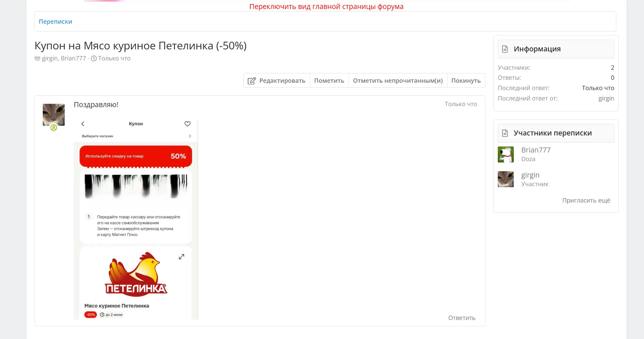Click Пригласить ещё to invite more

(x=586, y=201)
